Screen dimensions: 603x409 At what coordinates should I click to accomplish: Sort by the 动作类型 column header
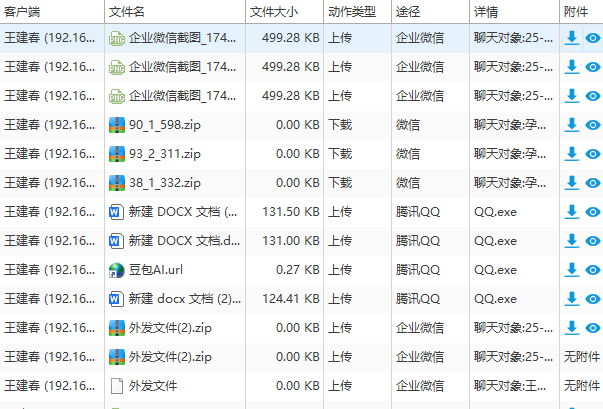click(x=358, y=12)
